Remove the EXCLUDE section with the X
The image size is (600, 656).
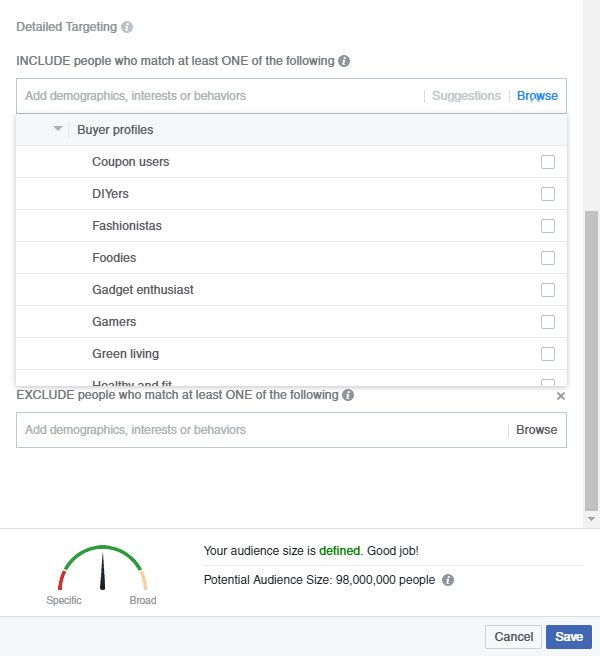click(x=560, y=396)
